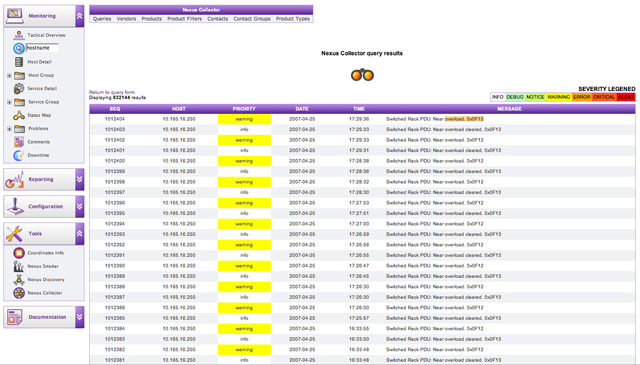Open the Status Map link
The width and height of the screenshot is (640, 365).
pyautogui.click(x=39, y=115)
